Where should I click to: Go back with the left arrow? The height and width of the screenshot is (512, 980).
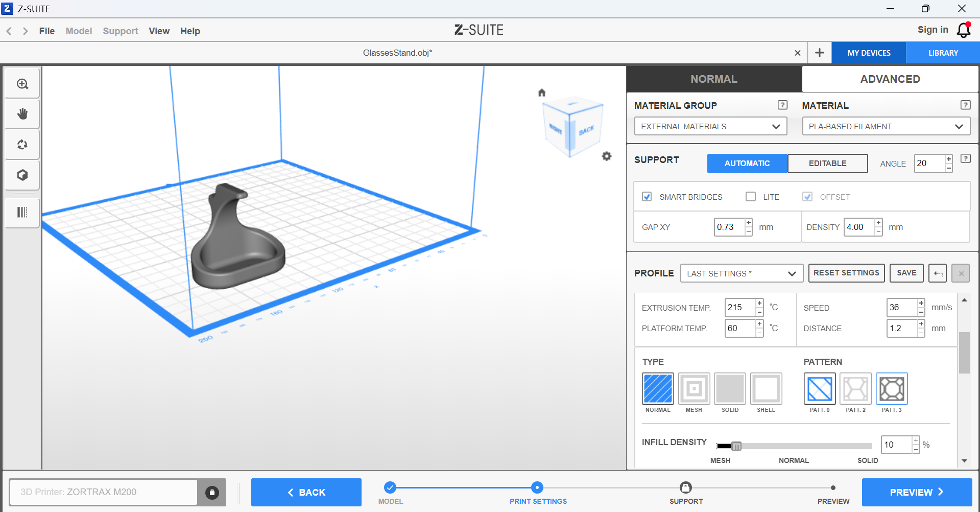pos(9,31)
